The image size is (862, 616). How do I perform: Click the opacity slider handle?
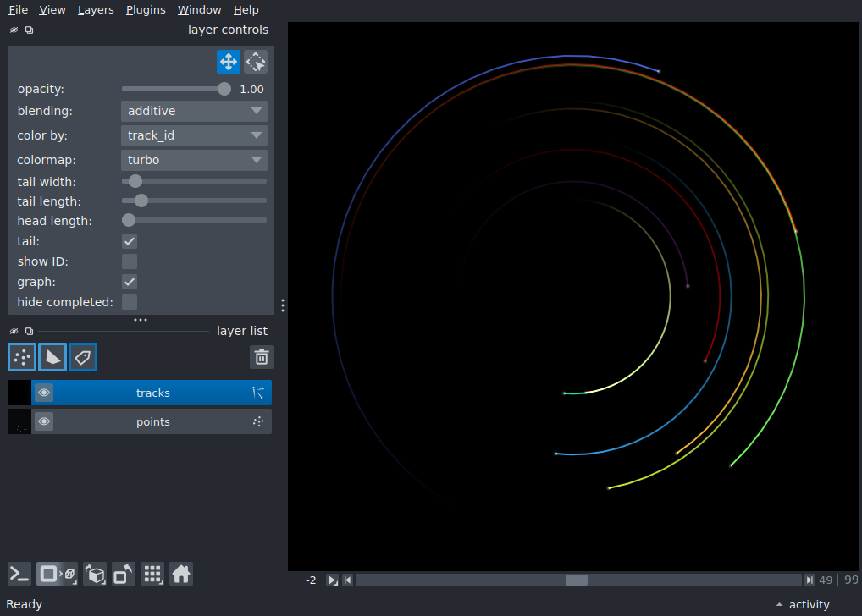pos(224,89)
